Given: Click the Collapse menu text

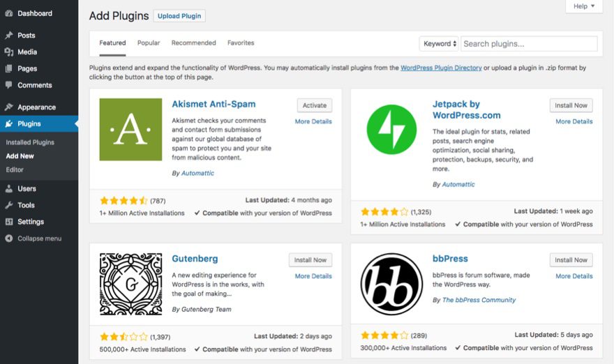Looking at the screenshot, I should pyautogui.click(x=39, y=238).
